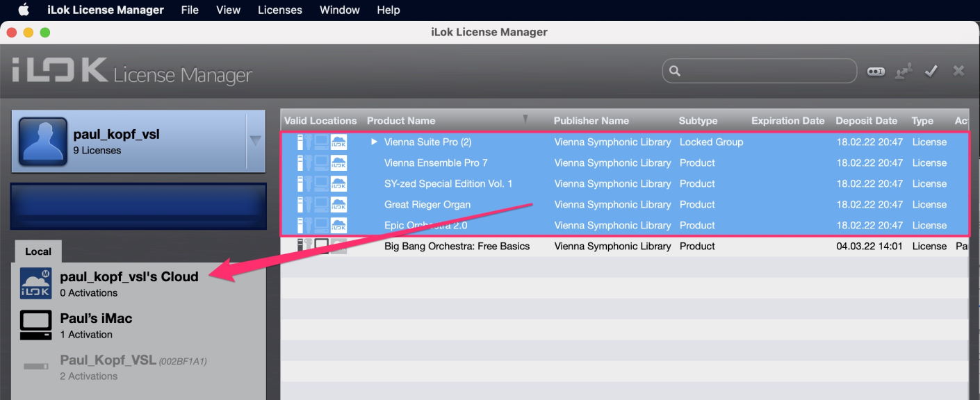The height and width of the screenshot is (400, 980).
Task: Open the File menu
Action: tap(190, 10)
